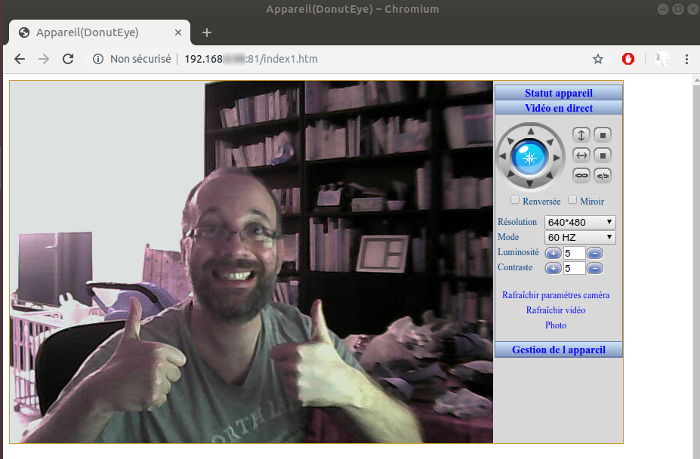Screen dimensions: 700x459
Task: Open the Opera extension icon in toolbar
Action: (x=628, y=59)
